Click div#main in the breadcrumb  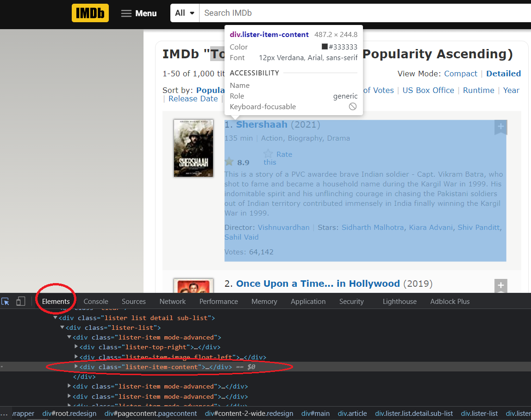[315, 414]
